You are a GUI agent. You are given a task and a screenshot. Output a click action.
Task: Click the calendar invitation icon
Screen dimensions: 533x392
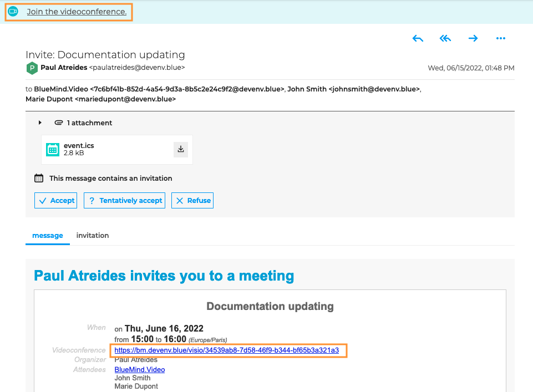click(39, 179)
